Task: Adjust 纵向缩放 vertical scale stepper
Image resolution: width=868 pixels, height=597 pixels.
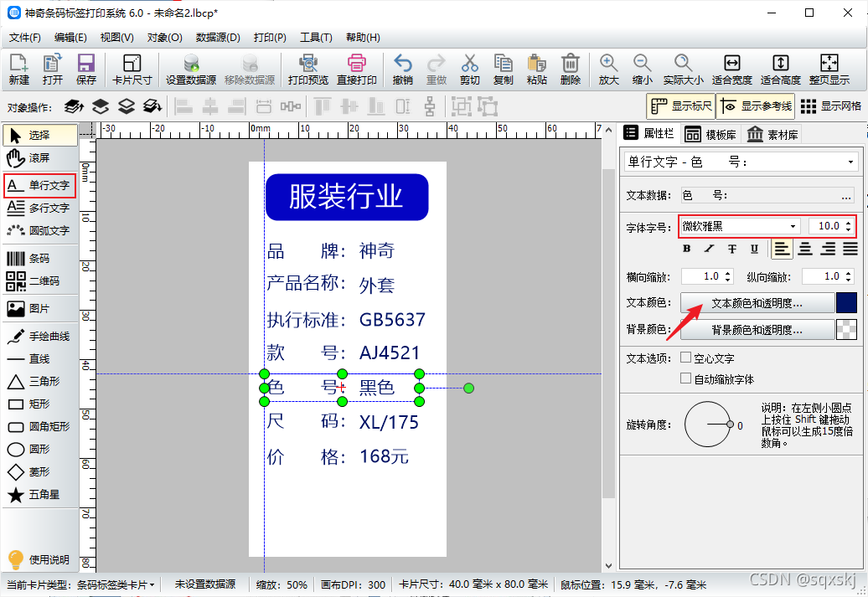Action: [x=849, y=276]
